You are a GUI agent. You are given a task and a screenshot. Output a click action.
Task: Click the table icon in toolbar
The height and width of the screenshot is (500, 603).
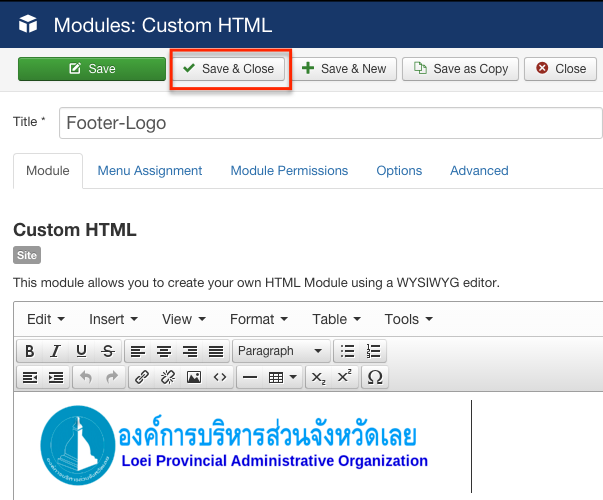tap(276, 378)
